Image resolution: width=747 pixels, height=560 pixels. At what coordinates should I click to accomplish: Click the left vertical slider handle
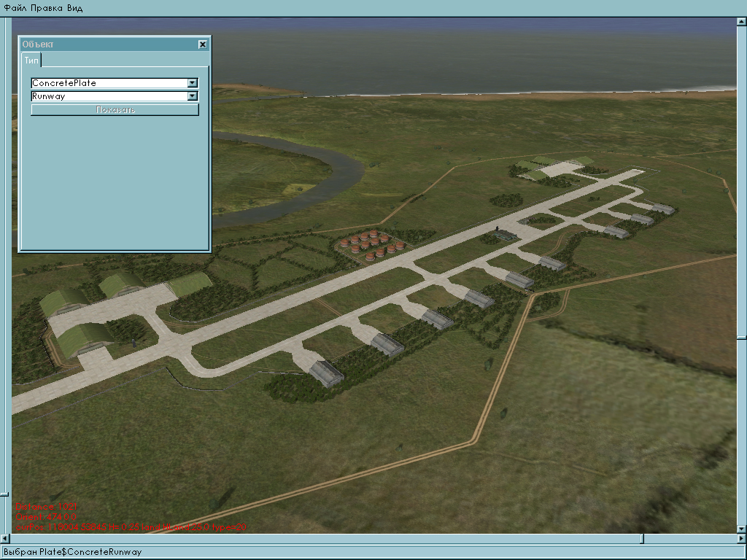click(4, 494)
